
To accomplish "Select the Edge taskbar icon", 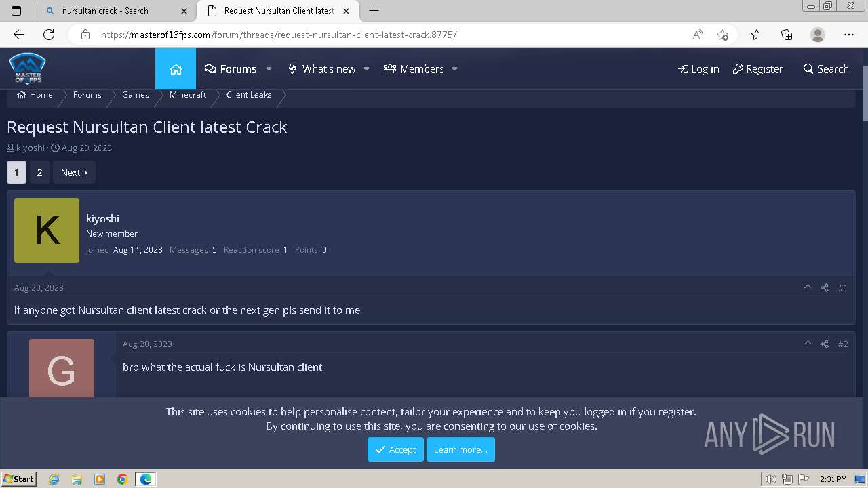I will [x=146, y=479].
